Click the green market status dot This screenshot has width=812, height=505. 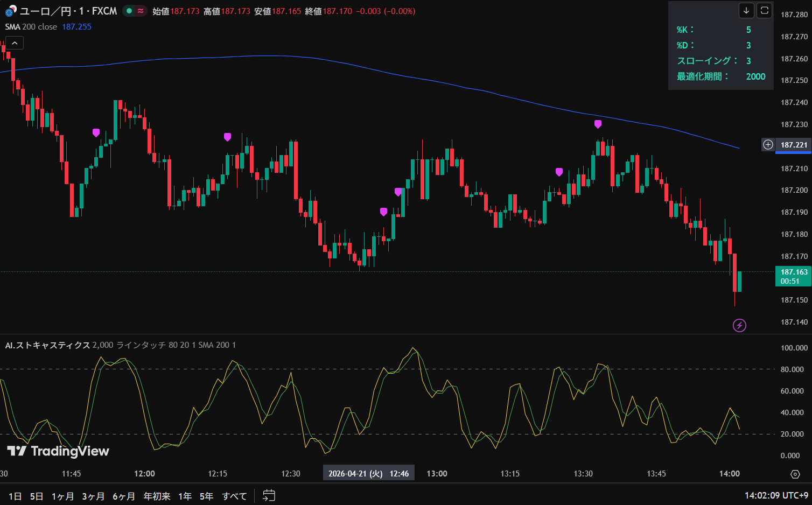click(129, 11)
